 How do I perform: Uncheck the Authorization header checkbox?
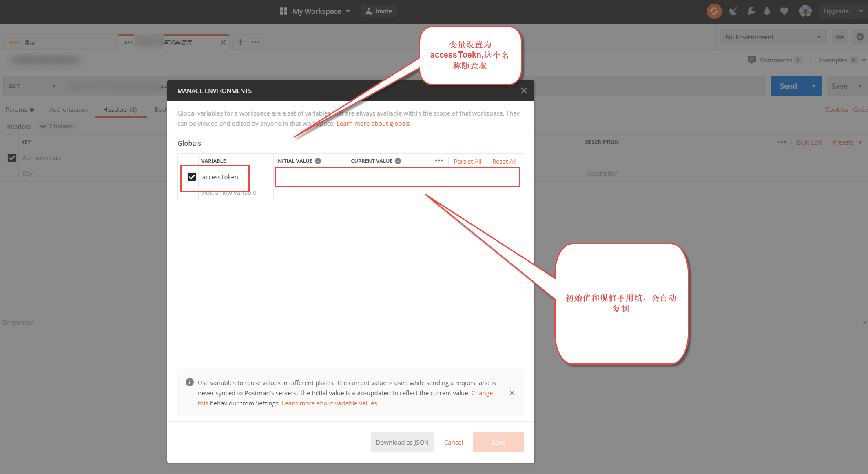pos(12,158)
